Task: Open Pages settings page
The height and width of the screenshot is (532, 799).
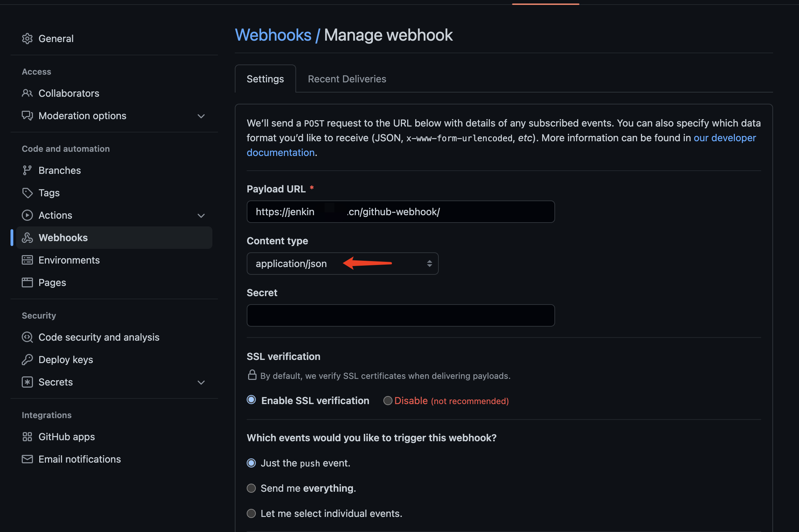Action: pos(52,282)
